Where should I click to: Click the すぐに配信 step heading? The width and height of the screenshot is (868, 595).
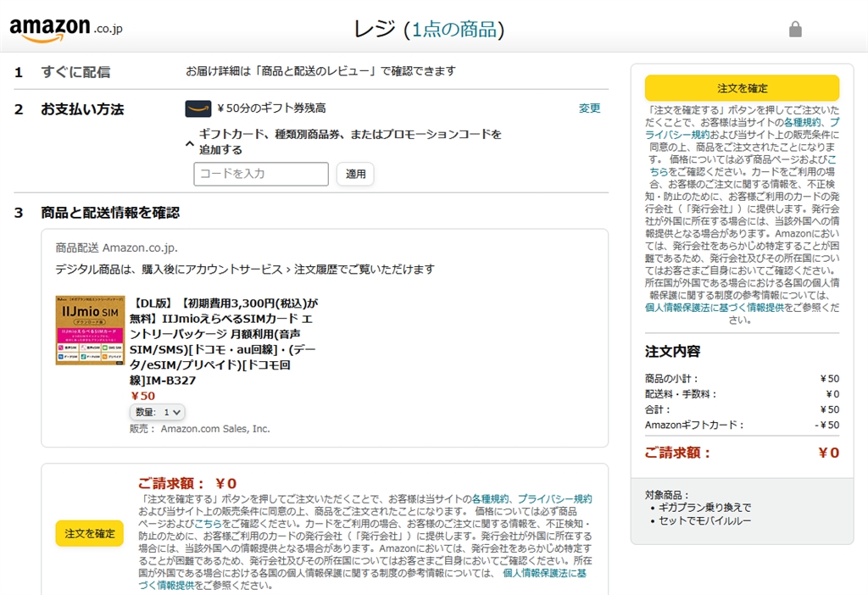(75, 72)
